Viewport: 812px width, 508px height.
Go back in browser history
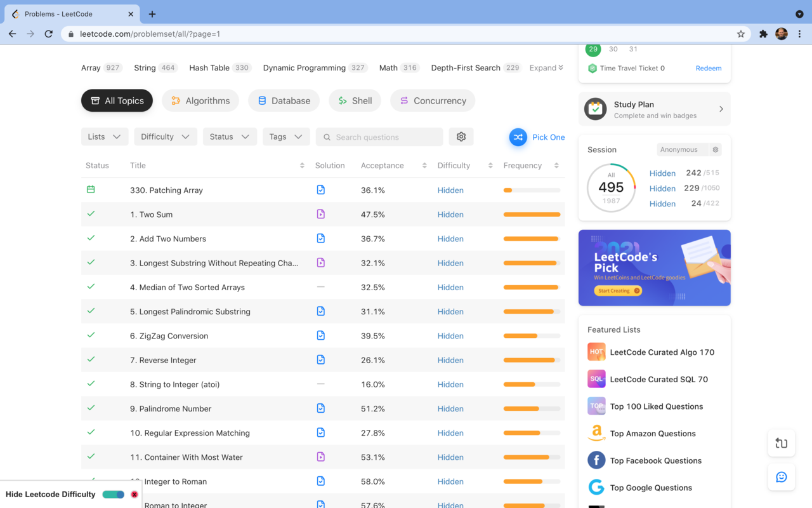[12, 34]
